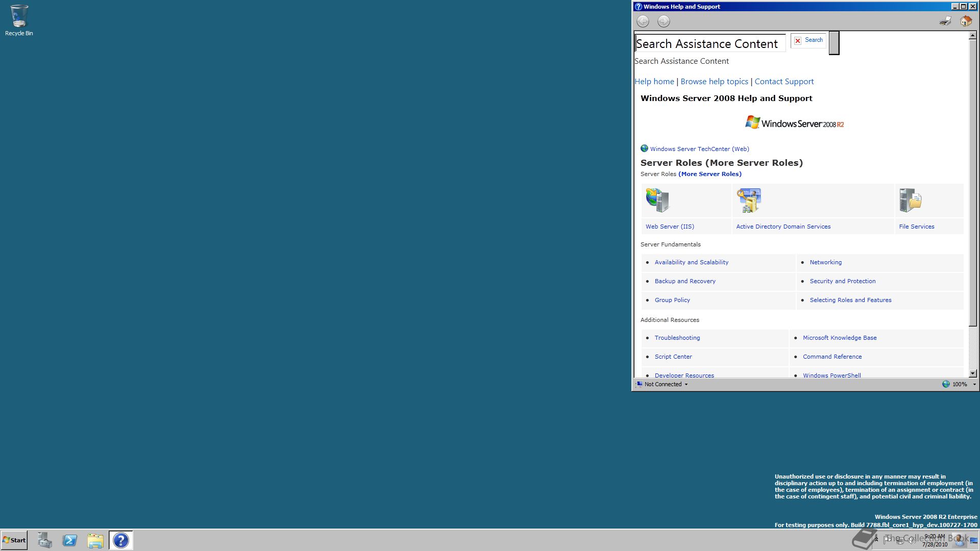The width and height of the screenshot is (980, 551).
Task: Open the File Services role icon
Action: point(911,200)
